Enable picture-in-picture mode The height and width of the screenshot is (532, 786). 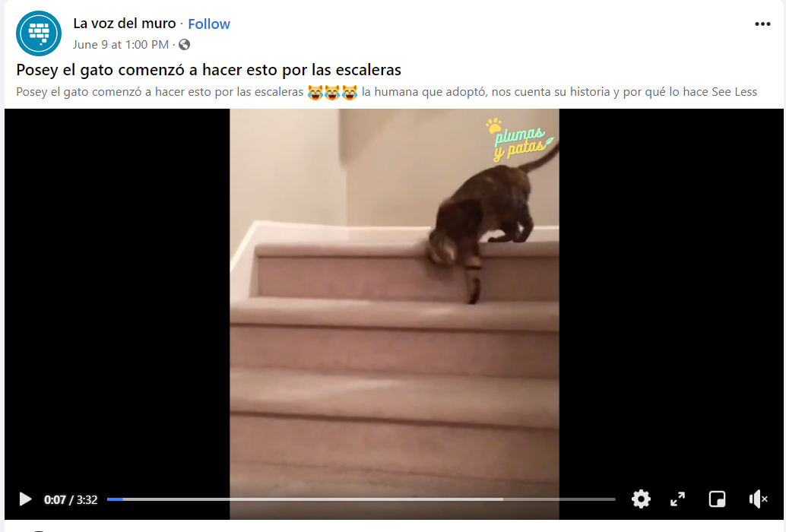click(x=717, y=499)
